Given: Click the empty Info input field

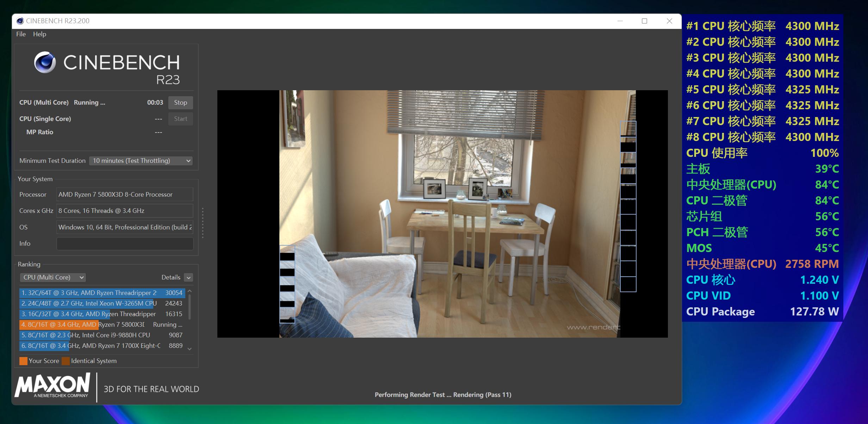Looking at the screenshot, I should pos(125,244).
